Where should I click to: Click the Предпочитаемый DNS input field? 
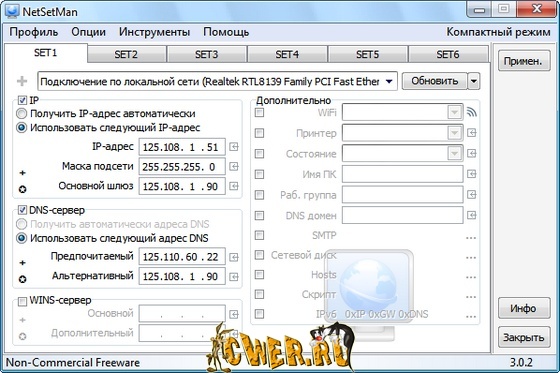pyautogui.click(x=182, y=257)
